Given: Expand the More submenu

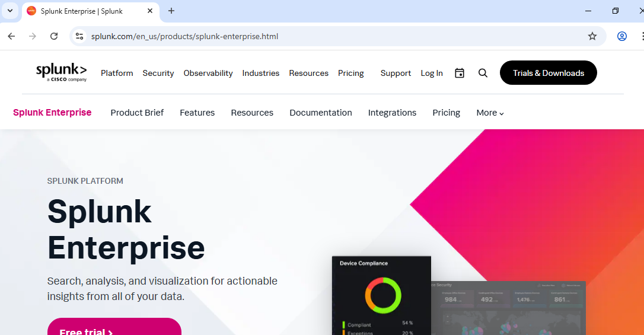Looking at the screenshot, I should (490, 113).
